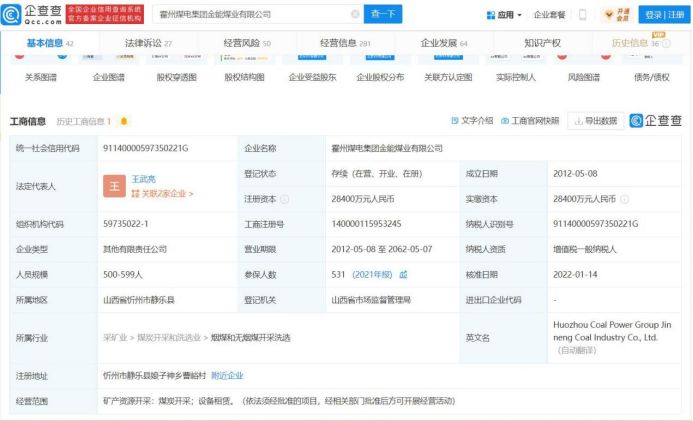This screenshot has width=693, height=421.
Task: Click the 导出数据 export button
Action: click(x=594, y=120)
